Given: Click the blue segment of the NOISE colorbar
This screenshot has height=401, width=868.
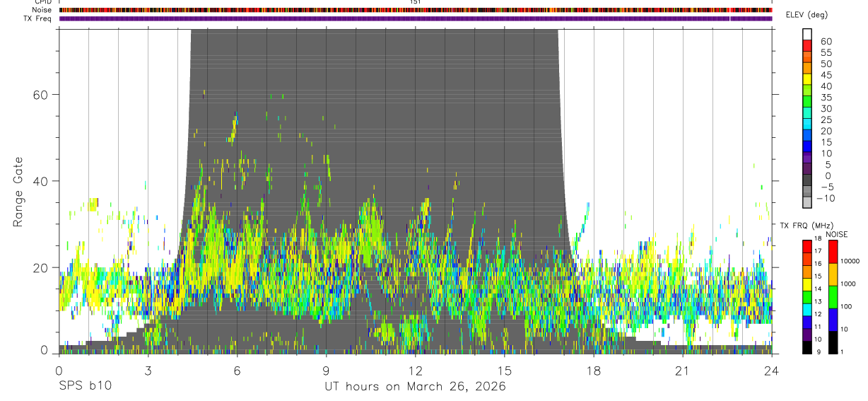Looking at the screenshot, I should coord(832,320).
